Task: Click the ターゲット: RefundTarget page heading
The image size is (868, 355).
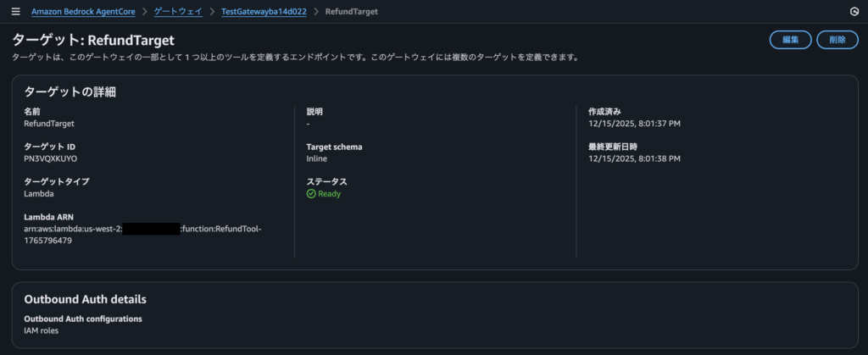Action: click(x=93, y=39)
